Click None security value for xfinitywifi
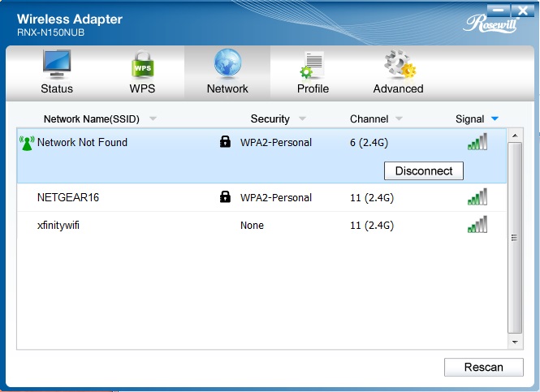This screenshot has height=392, width=540. pos(252,225)
